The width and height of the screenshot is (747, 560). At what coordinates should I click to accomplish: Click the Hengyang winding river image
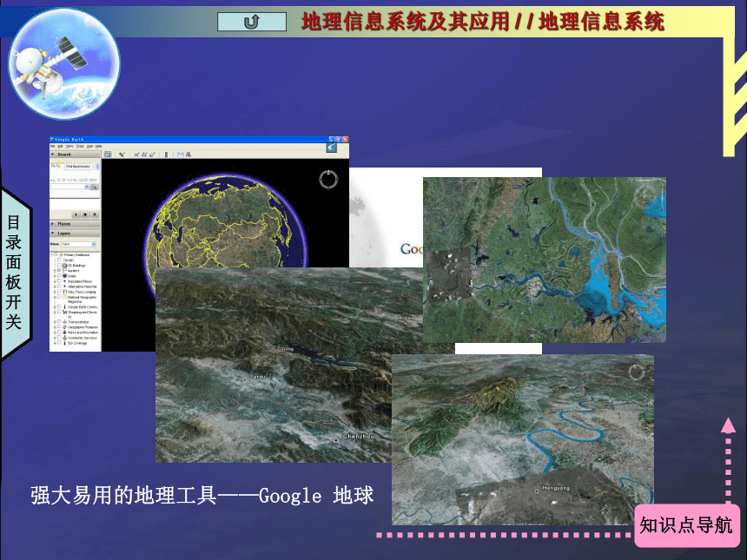click(523, 439)
